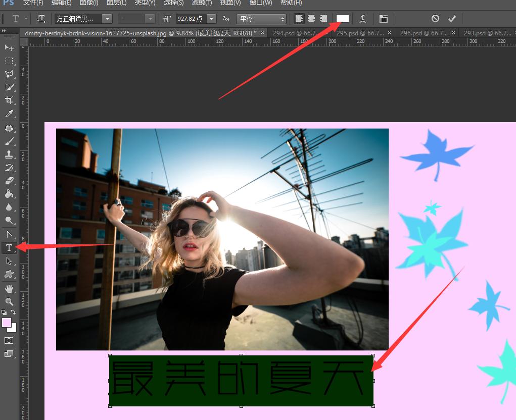Click inside the 最美的夏天 text box
Screen dimensions: 516x420
(x=241, y=380)
